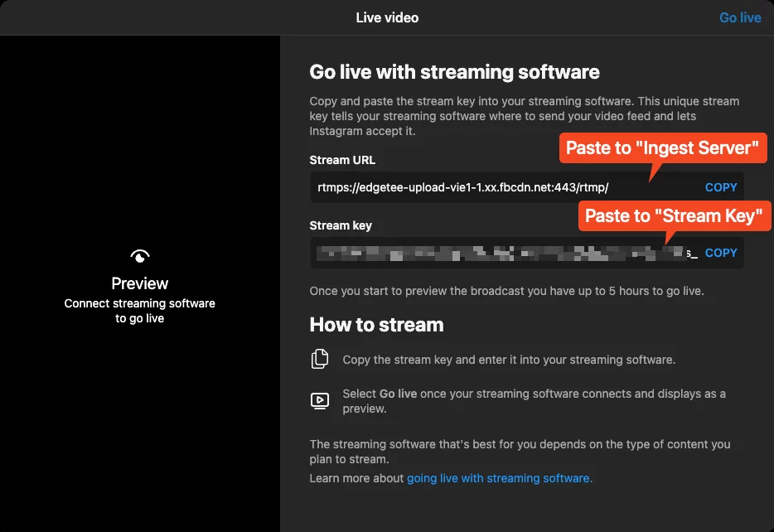774x532 pixels.
Task: Open the going live with streaming software link
Action: pos(500,478)
